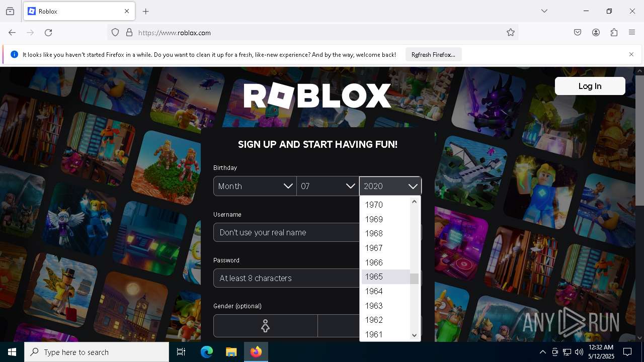Choose year 1963 from list
Viewport: 644px width, 362px height.
(x=385, y=306)
